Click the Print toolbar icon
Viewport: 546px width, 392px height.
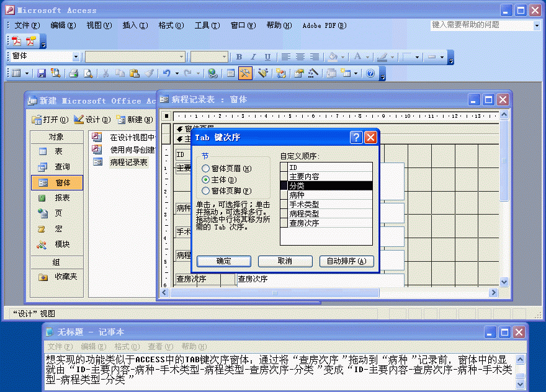point(73,73)
